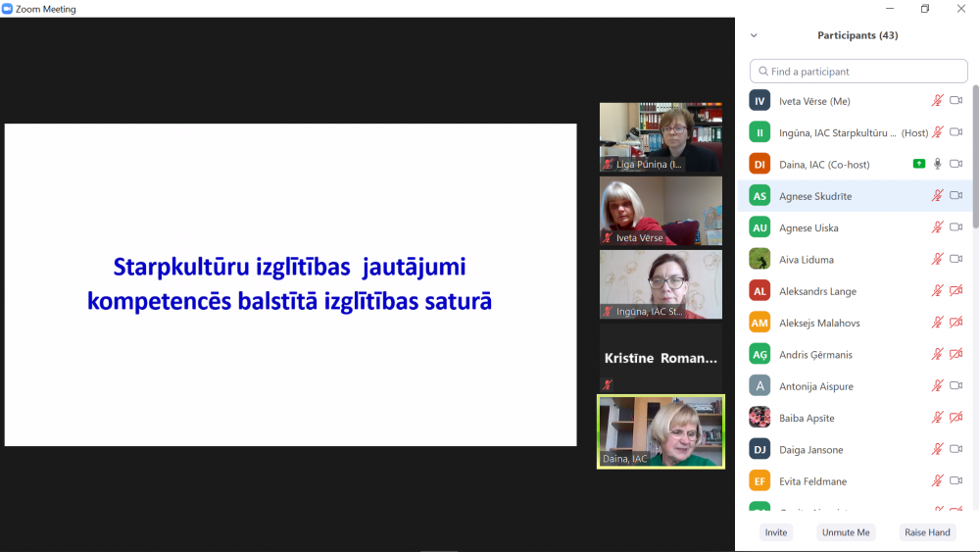Toggle the crossed-out camera for Aleksejs Malahovs
The width and height of the screenshot is (980, 552).
(x=955, y=323)
